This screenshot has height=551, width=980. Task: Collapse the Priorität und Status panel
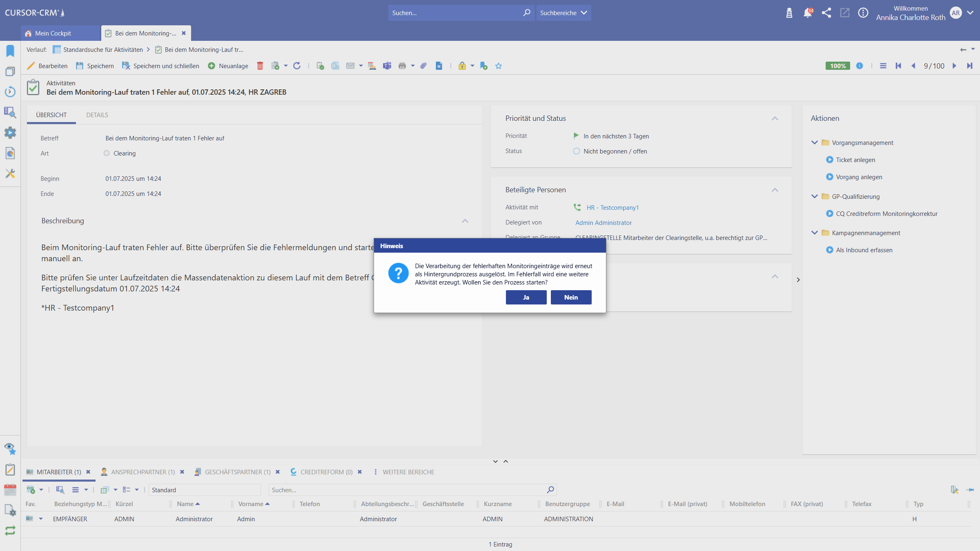pyautogui.click(x=775, y=118)
